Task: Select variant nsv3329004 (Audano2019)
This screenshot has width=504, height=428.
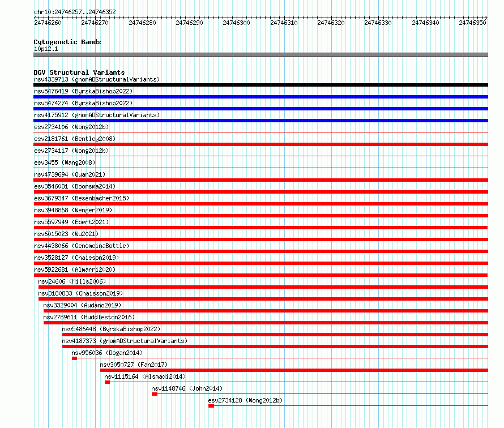Action: click(82, 305)
